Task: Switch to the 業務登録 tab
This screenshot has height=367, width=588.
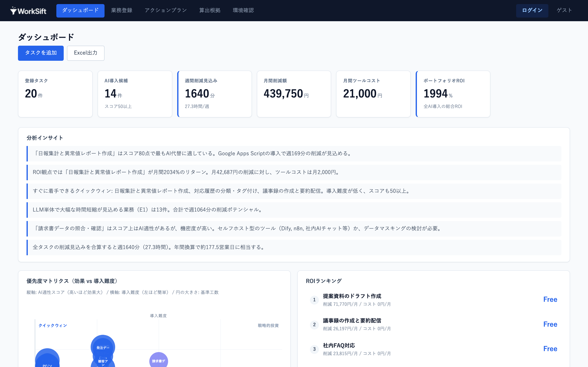Action: pos(121,10)
